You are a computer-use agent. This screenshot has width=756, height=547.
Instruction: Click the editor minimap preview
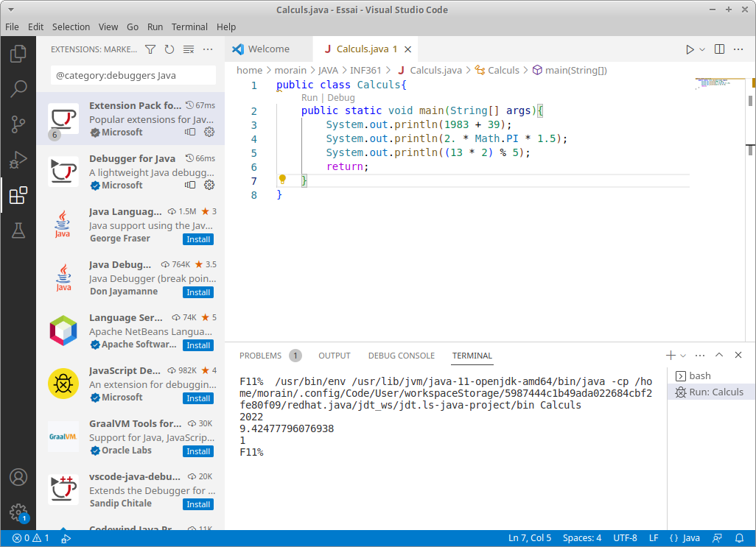pos(718,84)
